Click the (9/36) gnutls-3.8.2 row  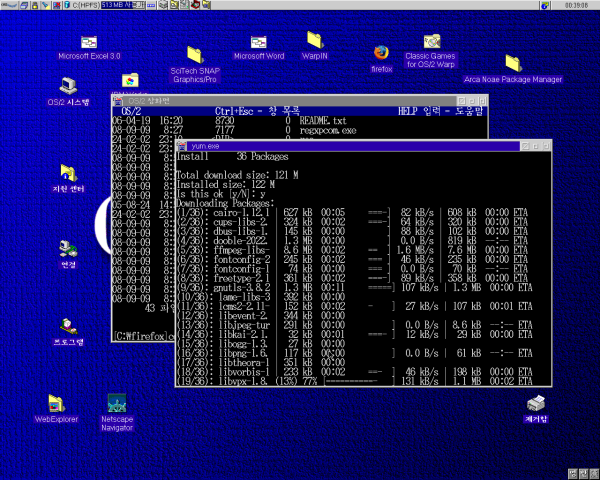[x=354, y=287]
